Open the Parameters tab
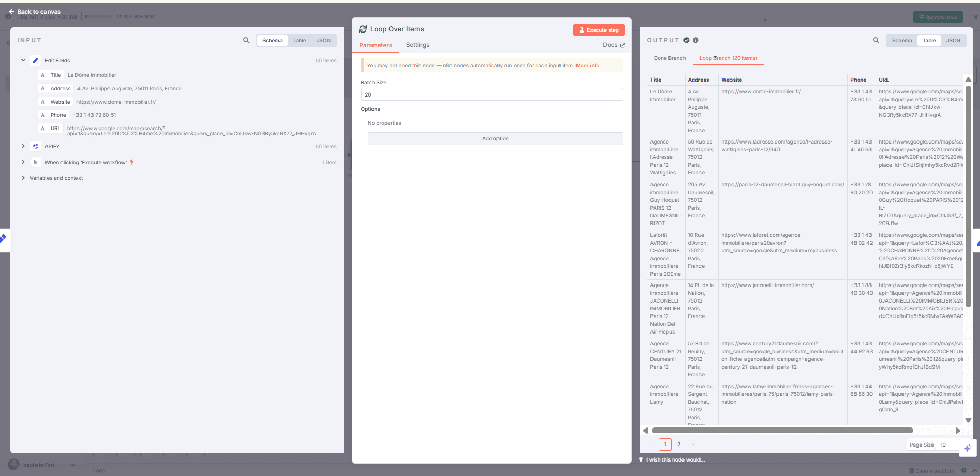Viewport: 980px width, 476px height. [x=376, y=45]
